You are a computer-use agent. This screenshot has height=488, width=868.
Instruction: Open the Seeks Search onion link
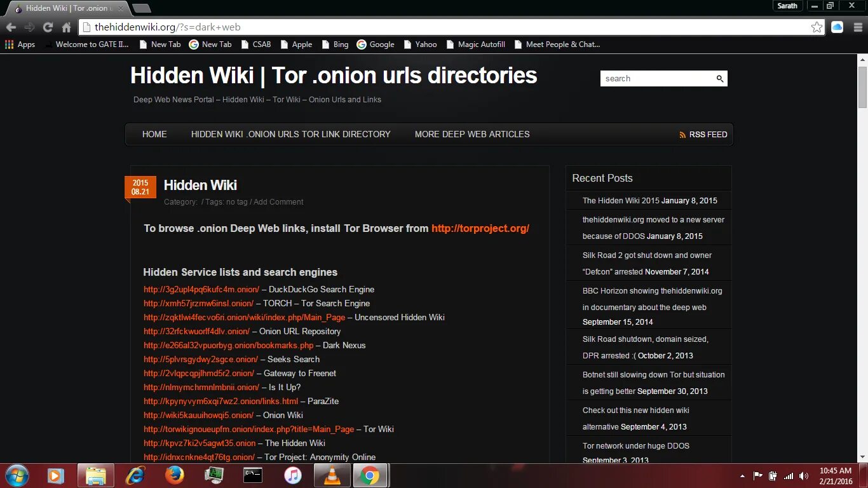coord(201,360)
